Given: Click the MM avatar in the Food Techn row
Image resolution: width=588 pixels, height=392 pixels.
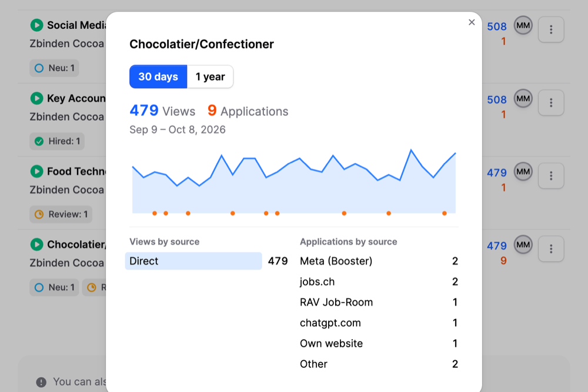Looking at the screenshot, I should point(523,172).
